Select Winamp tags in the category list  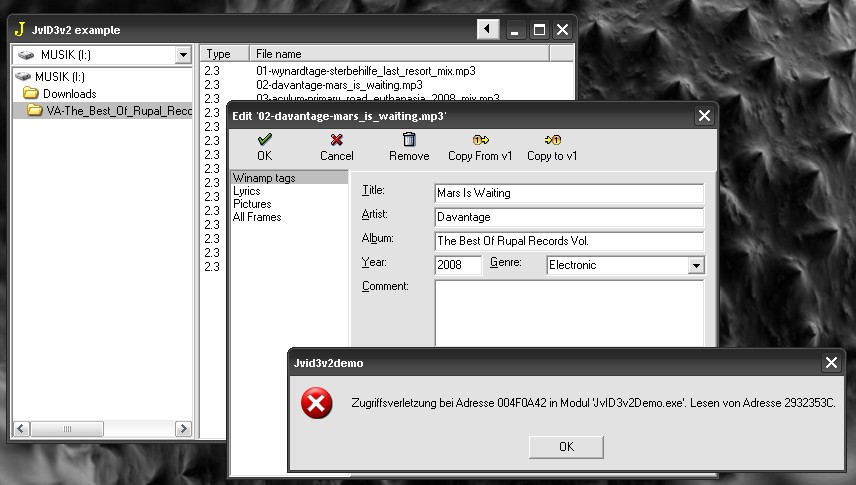tap(264, 178)
